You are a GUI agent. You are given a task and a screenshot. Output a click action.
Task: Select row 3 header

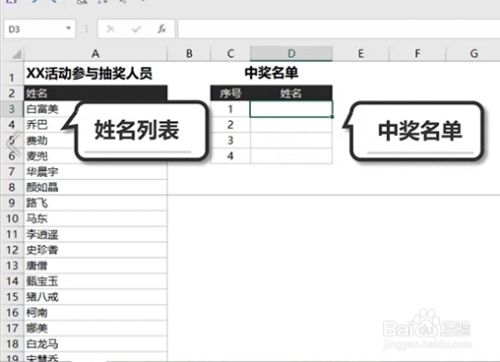coord(12,109)
